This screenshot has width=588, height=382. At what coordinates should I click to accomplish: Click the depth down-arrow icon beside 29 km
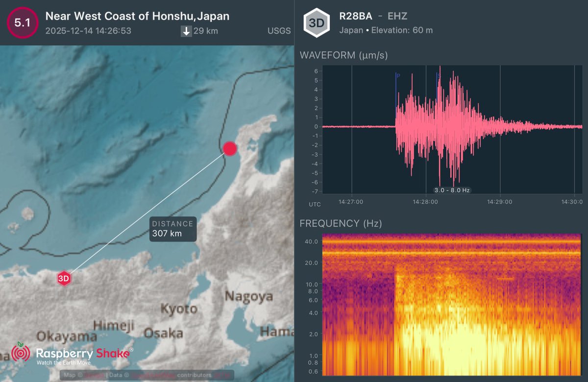[186, 31]
